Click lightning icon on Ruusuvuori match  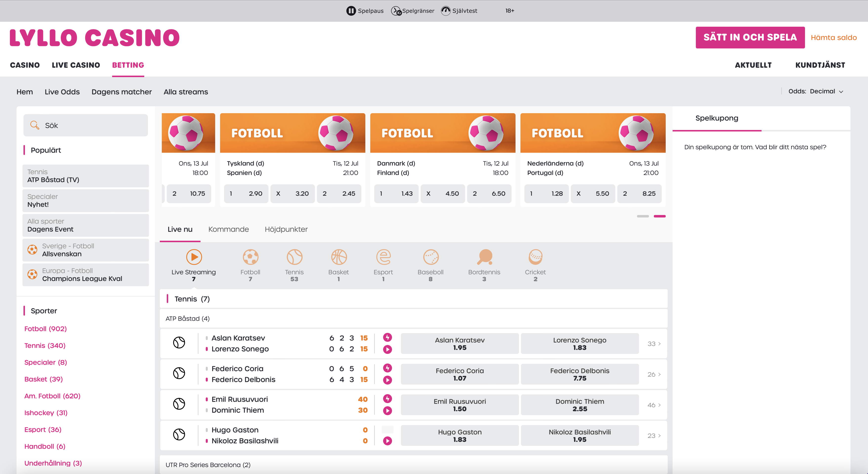388,399
